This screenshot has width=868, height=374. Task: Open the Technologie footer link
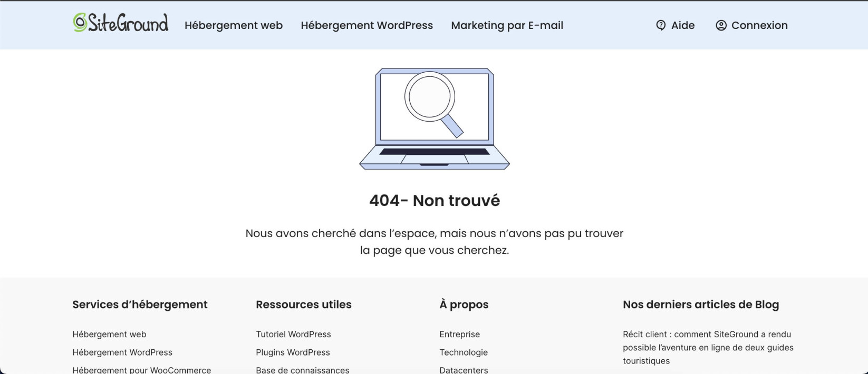point(464,352)
